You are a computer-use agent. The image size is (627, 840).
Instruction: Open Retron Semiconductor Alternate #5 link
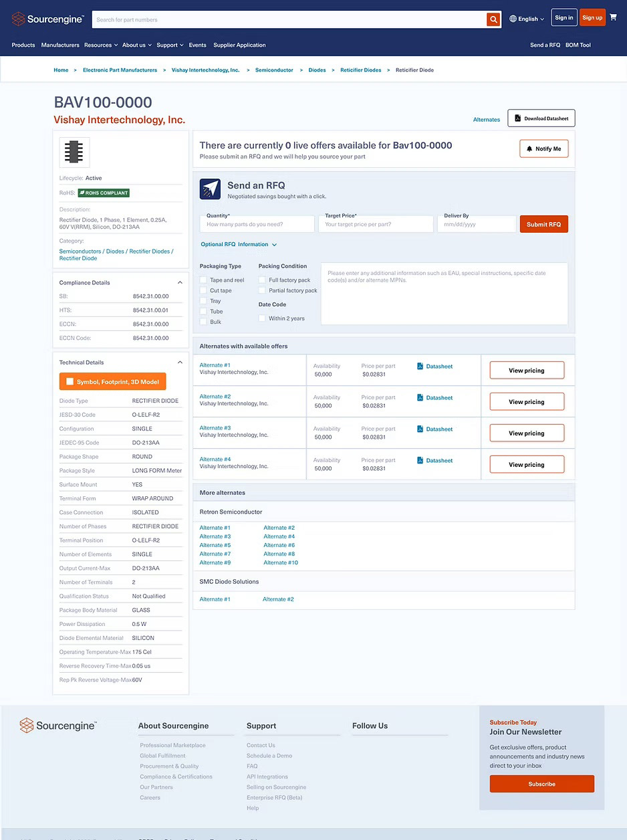(x=215, y=545)
